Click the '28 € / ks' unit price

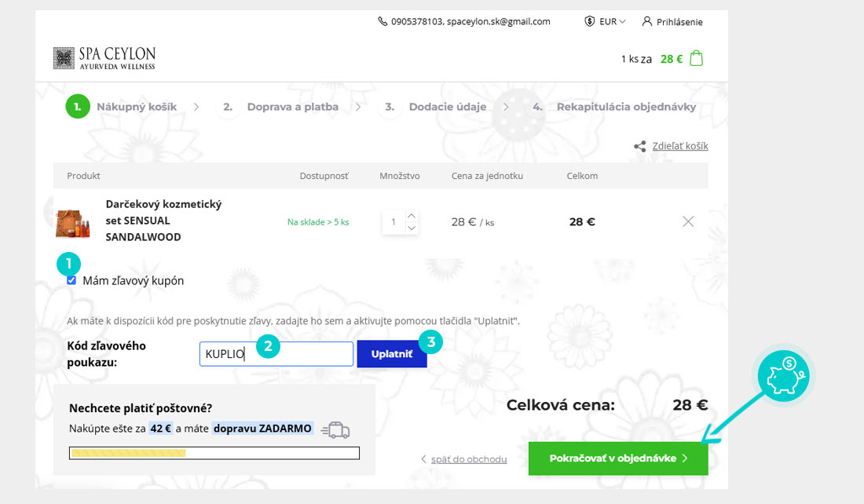pos(473,222)
